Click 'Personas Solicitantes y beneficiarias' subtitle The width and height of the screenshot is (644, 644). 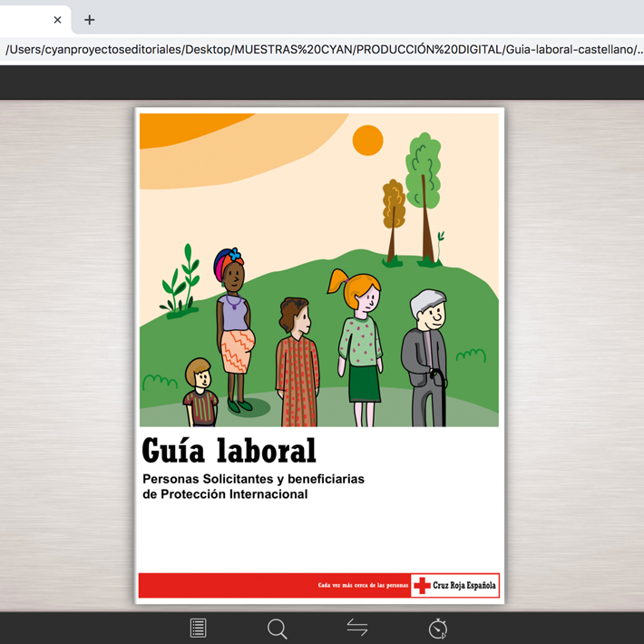point(253,479)
